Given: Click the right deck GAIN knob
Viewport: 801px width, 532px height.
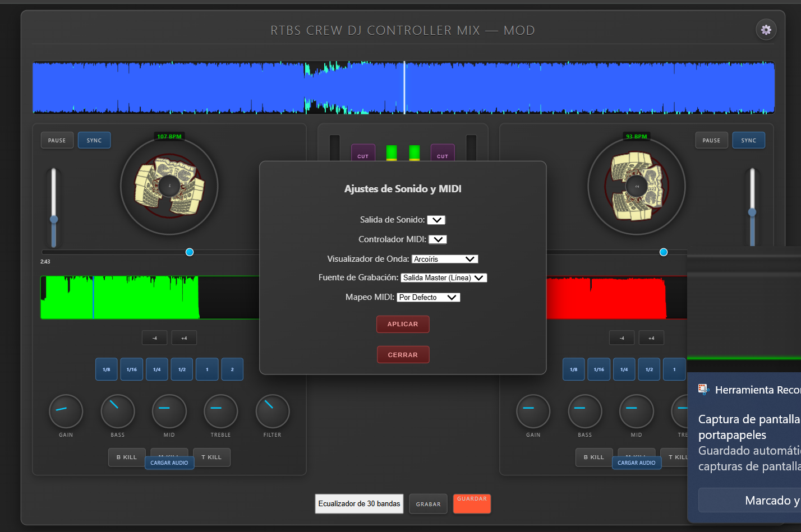Looking at the screenshot, I should (x=533, y=412).
